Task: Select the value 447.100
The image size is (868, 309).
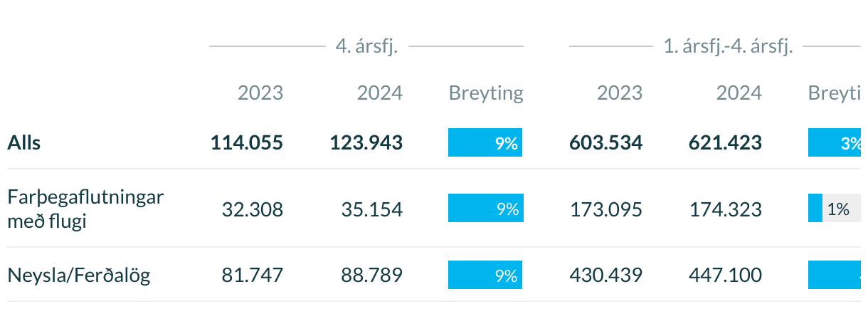Action: coord(726,276)
